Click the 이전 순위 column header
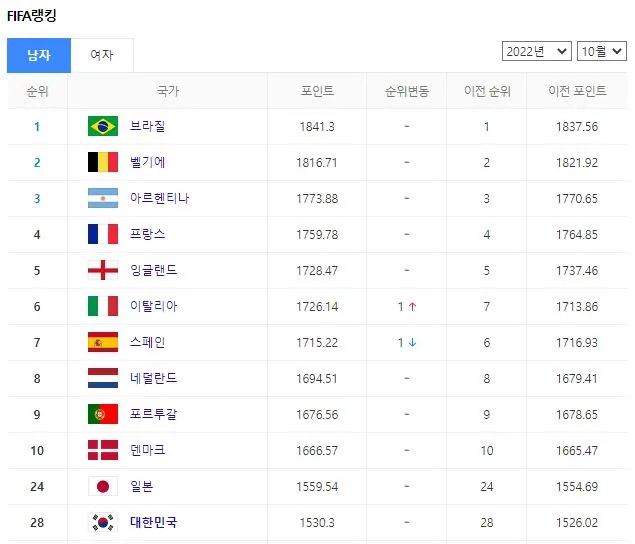Screen dimensions: 635x544 pyautogui.click(x=487, y=91)
